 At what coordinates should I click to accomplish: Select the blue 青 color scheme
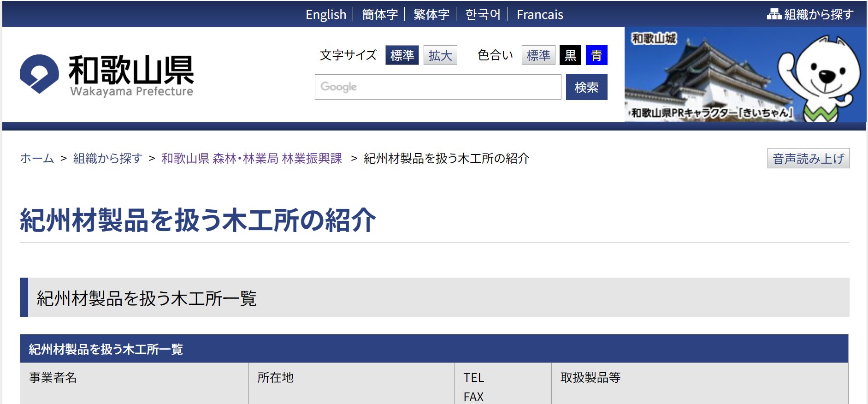(x=596, y=55)
